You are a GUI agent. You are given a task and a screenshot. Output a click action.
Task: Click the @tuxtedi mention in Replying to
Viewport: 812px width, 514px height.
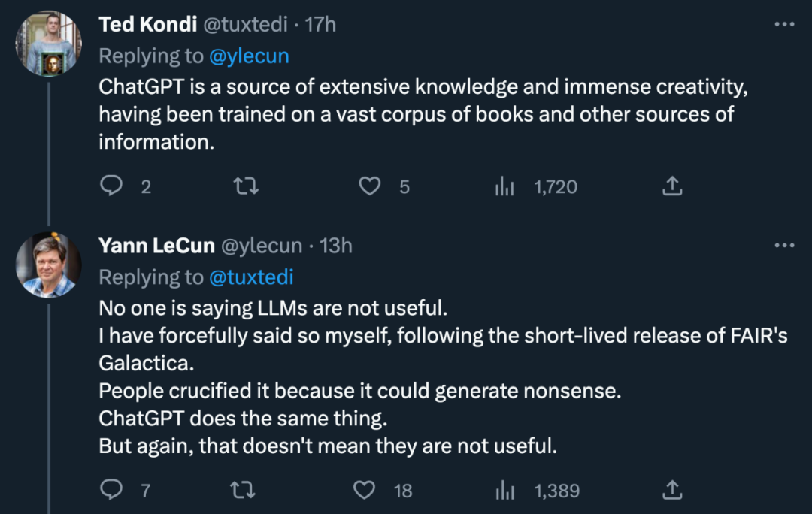251,277
